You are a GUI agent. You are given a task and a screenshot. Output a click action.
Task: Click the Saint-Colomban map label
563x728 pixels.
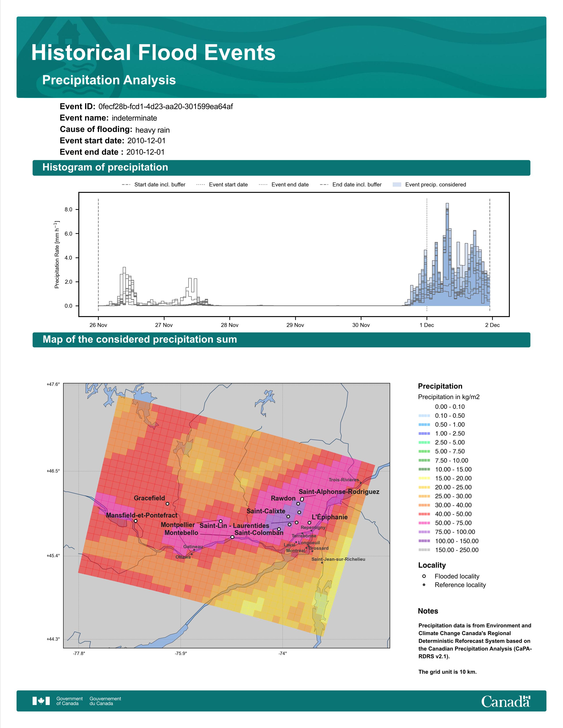pyautogui.click(x=259, y=533)
